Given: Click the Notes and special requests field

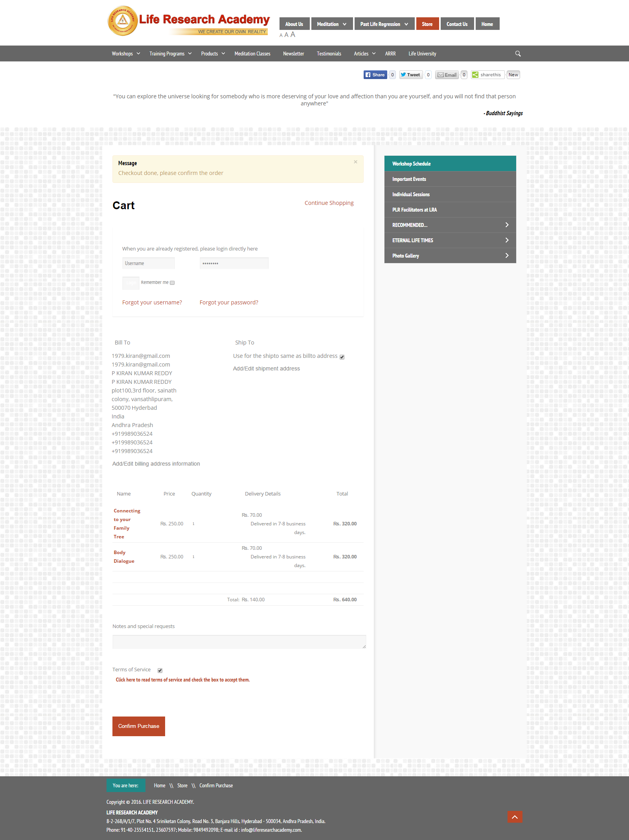Looking at the screenshot, I should click(239, 642).
